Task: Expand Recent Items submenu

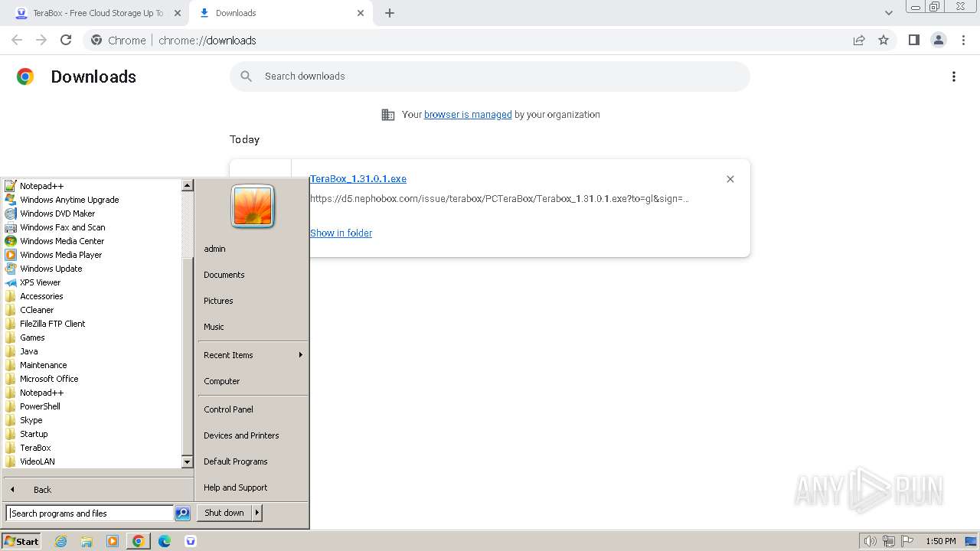Action: pyautogui.click(x=253, y=355)
